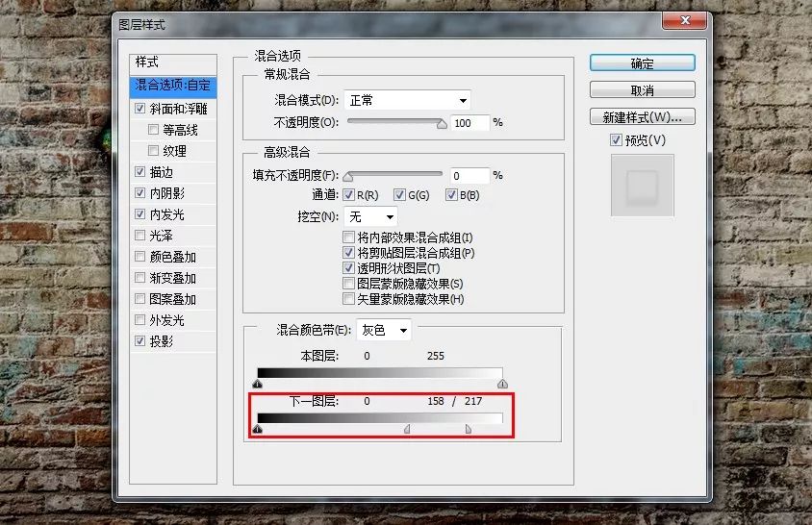Uncheck 透明形状图层(T)

click(x=348, y=268)
